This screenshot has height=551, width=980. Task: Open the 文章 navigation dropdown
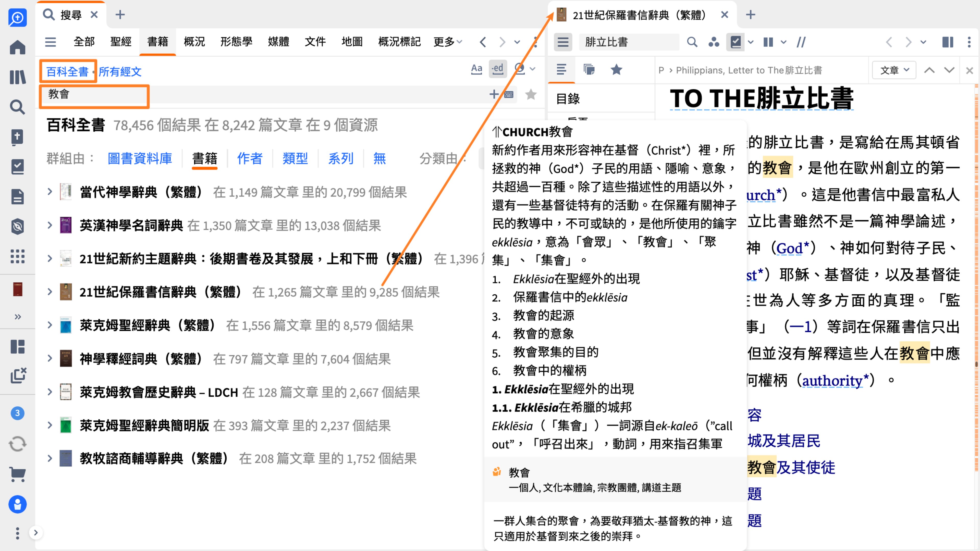894,70
